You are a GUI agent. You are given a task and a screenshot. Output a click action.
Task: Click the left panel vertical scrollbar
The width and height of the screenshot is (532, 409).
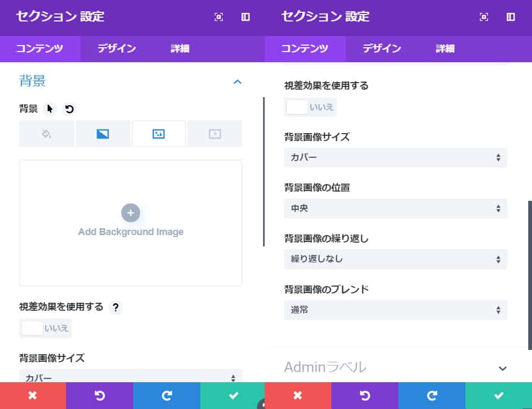[264, 172]
